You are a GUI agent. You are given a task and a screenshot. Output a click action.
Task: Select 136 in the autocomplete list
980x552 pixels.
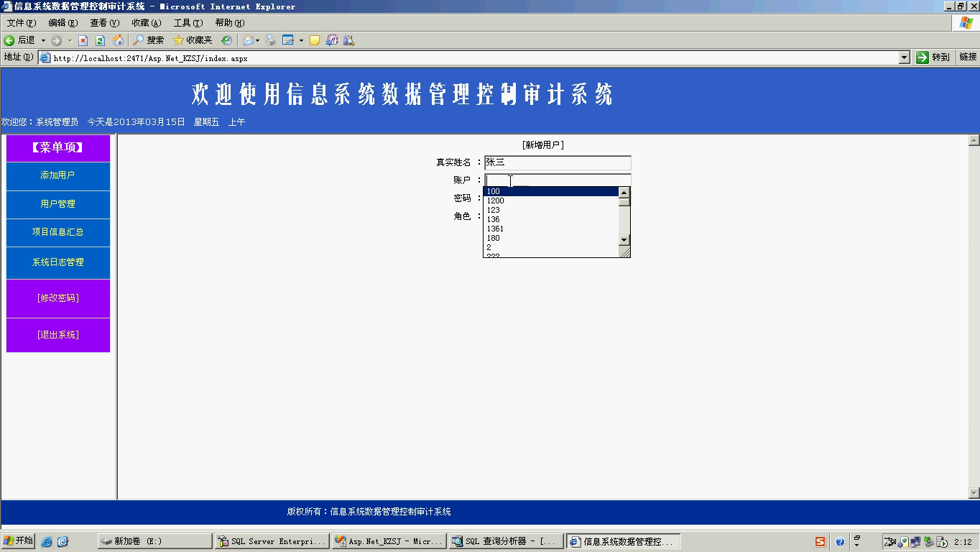point(552,219)
